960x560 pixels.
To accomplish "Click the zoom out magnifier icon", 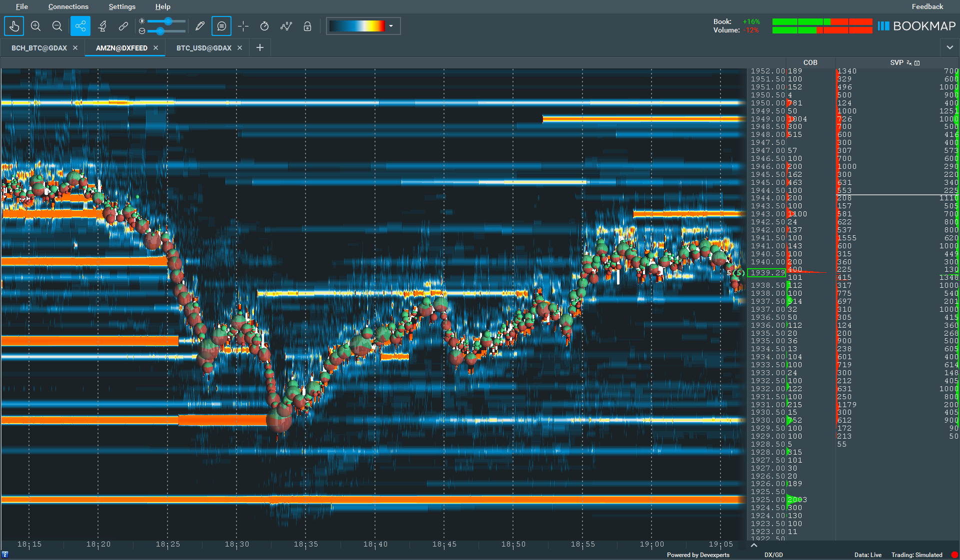I will click(x=57, y=26).
